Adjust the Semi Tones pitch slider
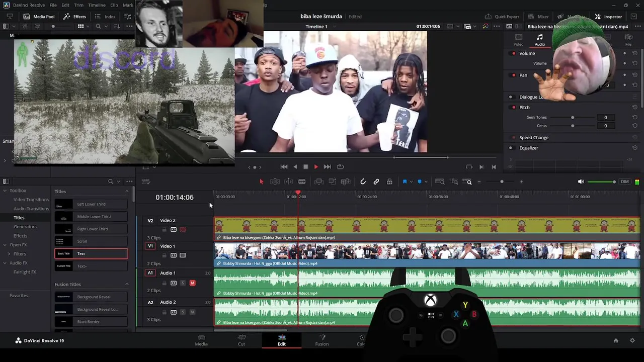The height and width of the screenshot is (362, 644). (573, 117)
